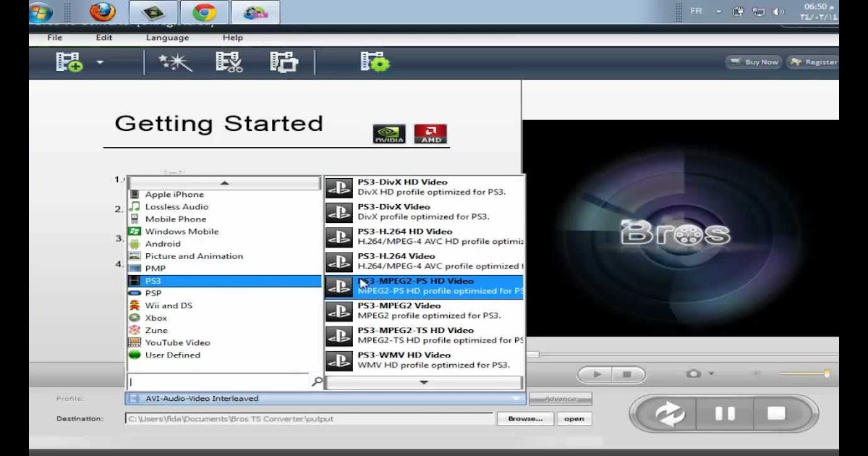Play the preview video
The width and height of the screenshot is (868, 456).
point(597,374)
